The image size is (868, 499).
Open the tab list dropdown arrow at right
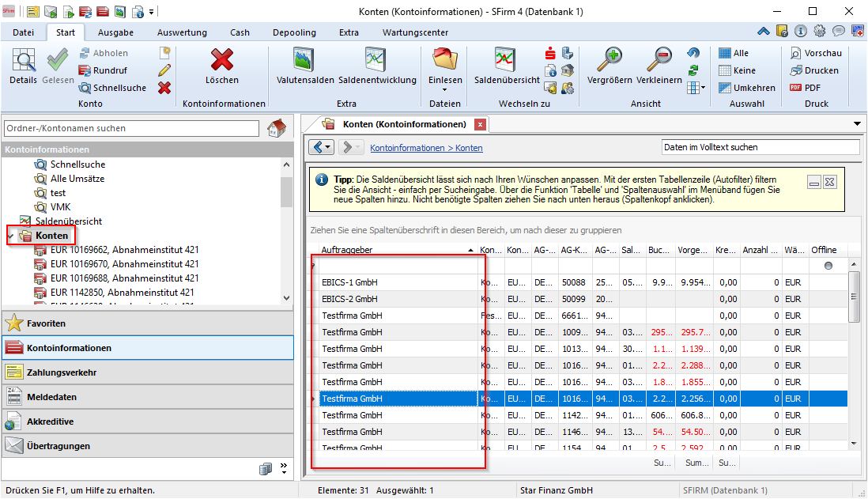pyautogui.click(x=858, y=124)
